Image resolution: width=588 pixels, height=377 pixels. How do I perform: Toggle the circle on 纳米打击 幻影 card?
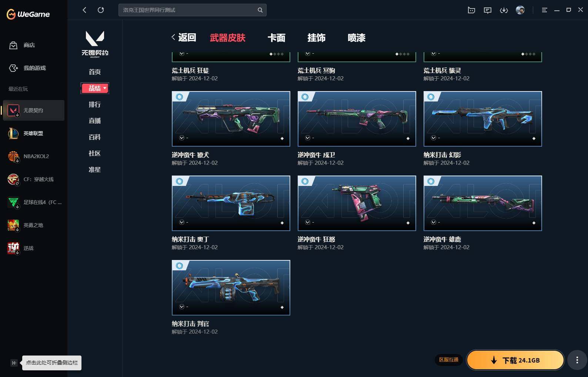point(431,97)
